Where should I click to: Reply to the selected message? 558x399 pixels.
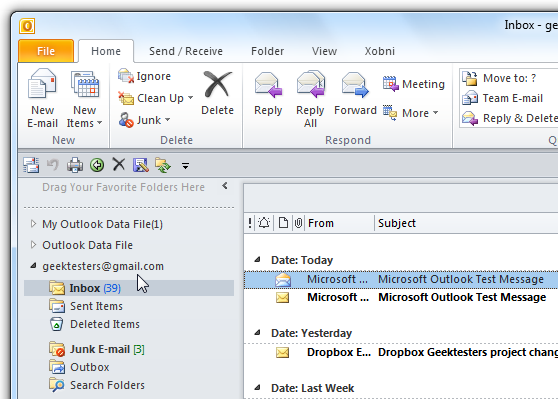(268, 94)
